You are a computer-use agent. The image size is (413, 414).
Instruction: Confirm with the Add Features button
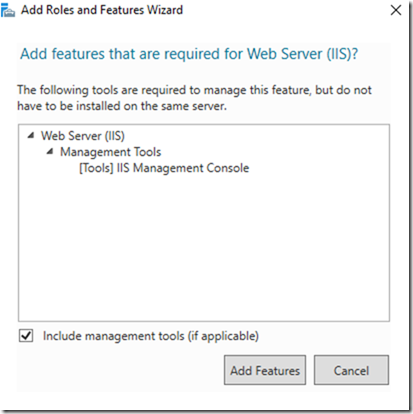pyautogui.click(x=265, y=370)
